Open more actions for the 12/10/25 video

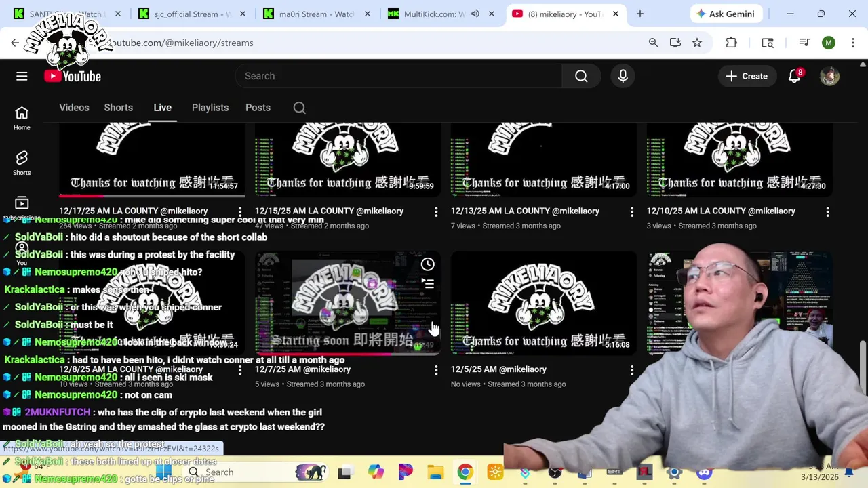tap(827, 212)
